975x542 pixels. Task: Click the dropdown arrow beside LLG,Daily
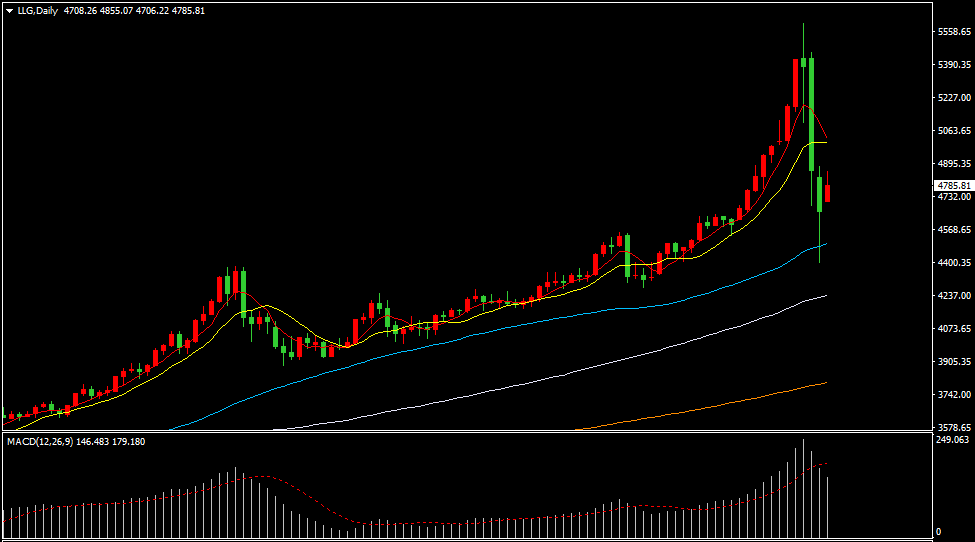click(10, 11)
